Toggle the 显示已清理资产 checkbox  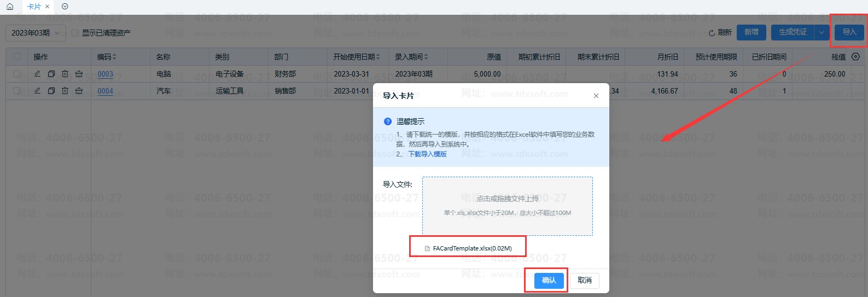pos(75,33)
